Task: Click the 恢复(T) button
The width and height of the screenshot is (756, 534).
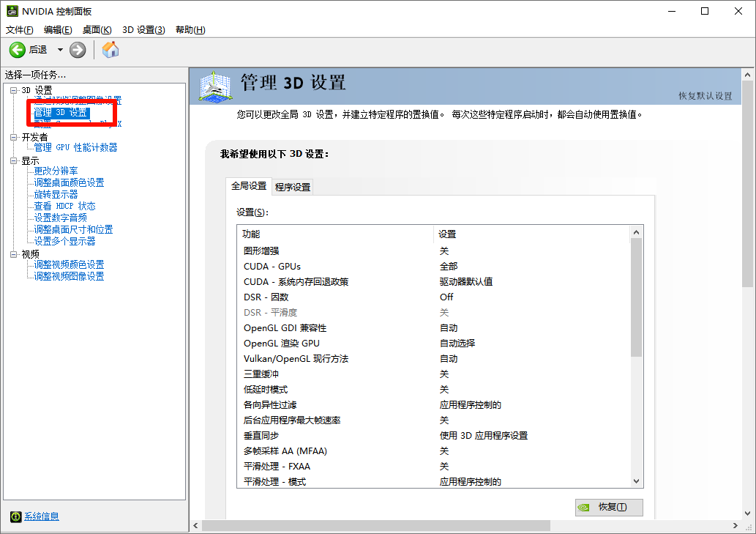Action: click(609, 507)
